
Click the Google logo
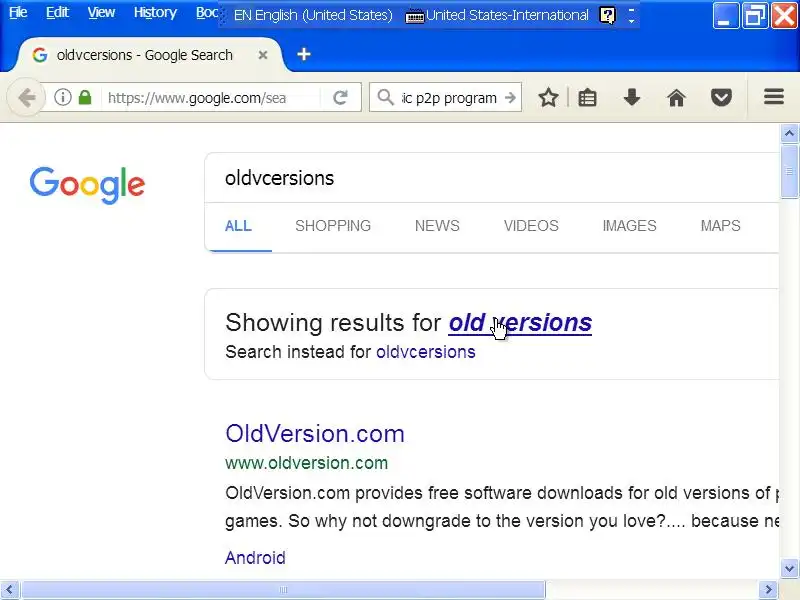87,185
